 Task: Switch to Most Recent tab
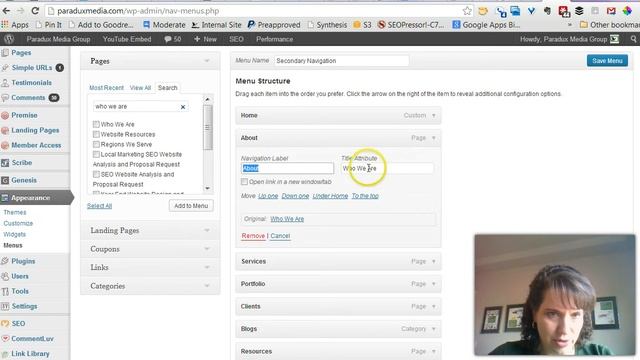pos(106,88)
